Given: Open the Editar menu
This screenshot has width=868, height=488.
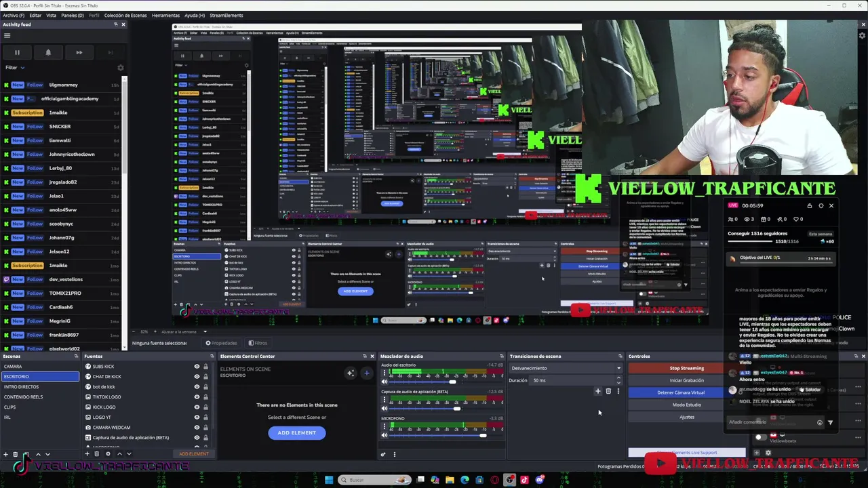Looking at the screenshot, I should coord(35,15).
